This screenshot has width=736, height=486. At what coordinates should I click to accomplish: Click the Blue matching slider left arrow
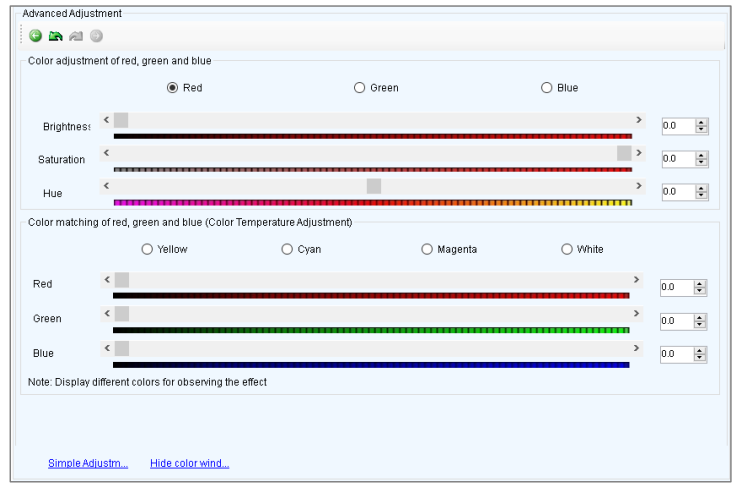pos(107,348)
